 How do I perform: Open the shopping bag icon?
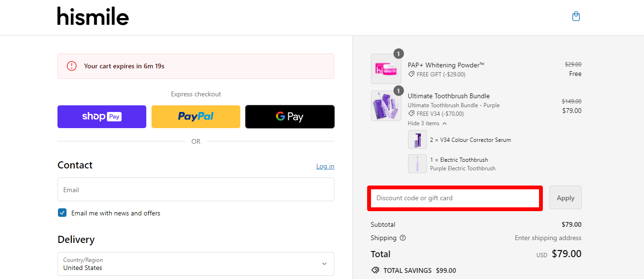pos(576,16)
